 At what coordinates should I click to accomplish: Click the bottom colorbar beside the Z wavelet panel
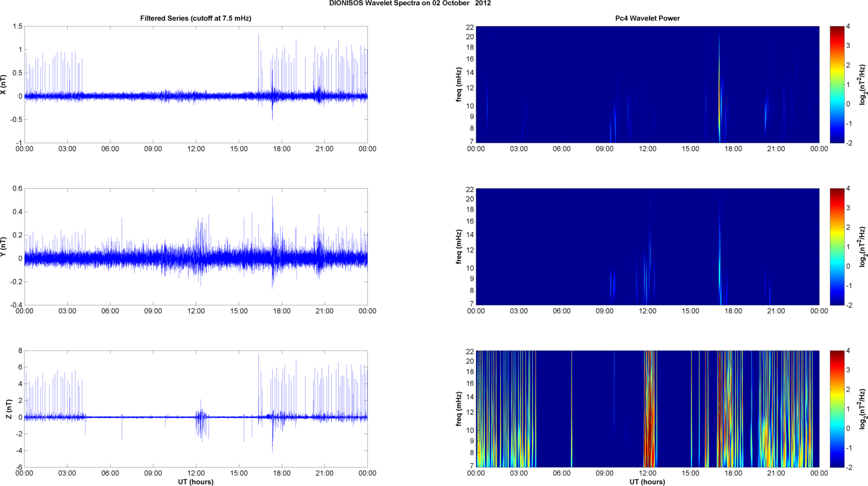tap(836, 409)
